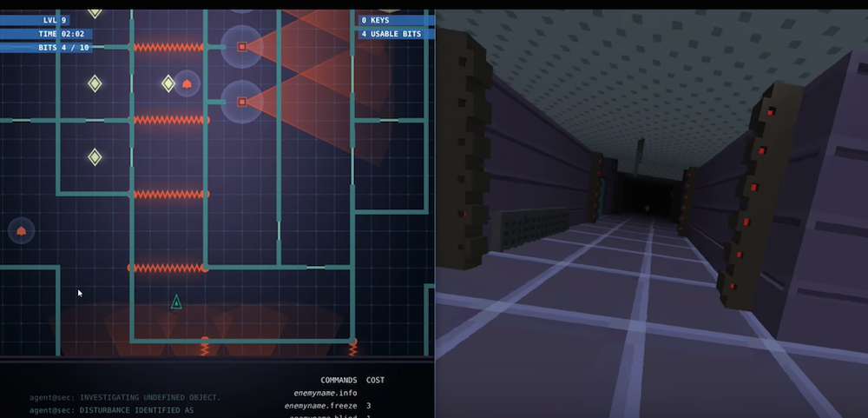Click the lone alarm bell at the left edge of the map
The width and height of the screenshot is (868, 418).
pos(21,231)
